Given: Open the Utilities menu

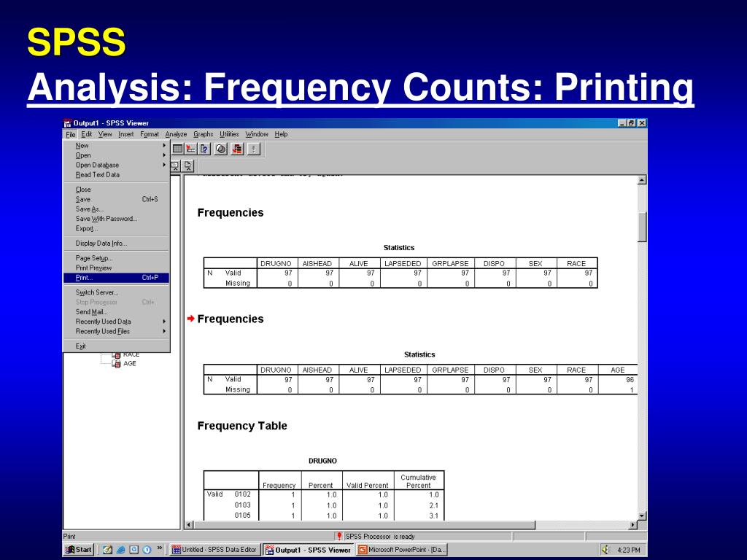Looking at the screenshot, I should (230, 134).
